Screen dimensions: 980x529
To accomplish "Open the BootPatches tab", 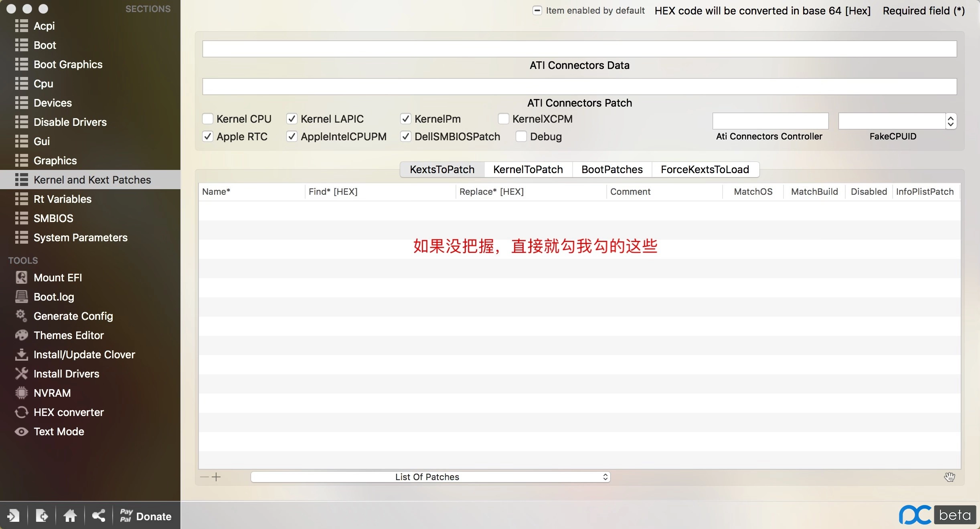I will 612,170.
